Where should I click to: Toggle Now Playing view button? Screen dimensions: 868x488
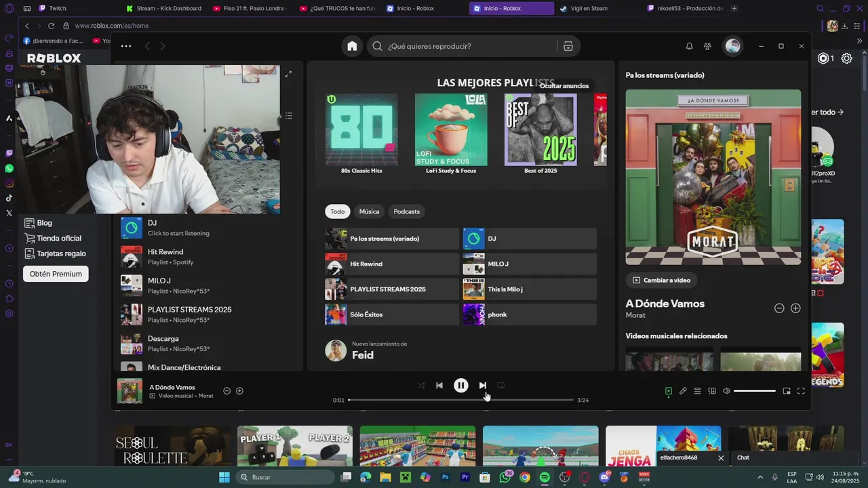point(668,391)
